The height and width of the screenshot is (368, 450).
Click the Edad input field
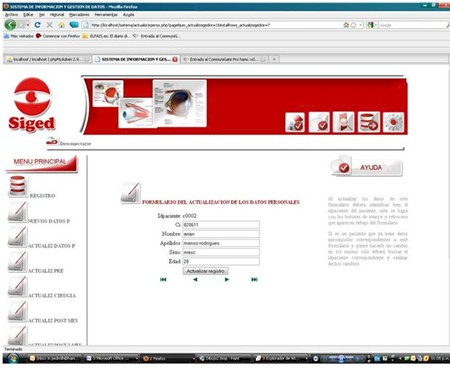221,261
